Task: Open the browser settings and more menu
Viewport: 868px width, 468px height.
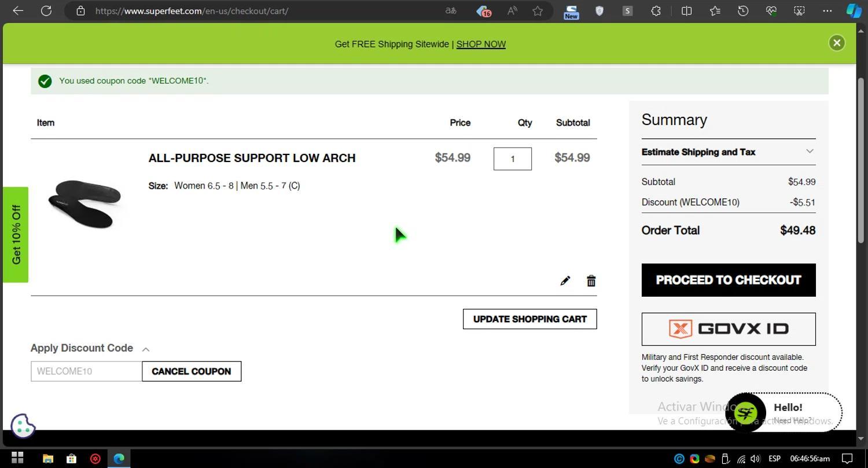Action: click(827, 10)
